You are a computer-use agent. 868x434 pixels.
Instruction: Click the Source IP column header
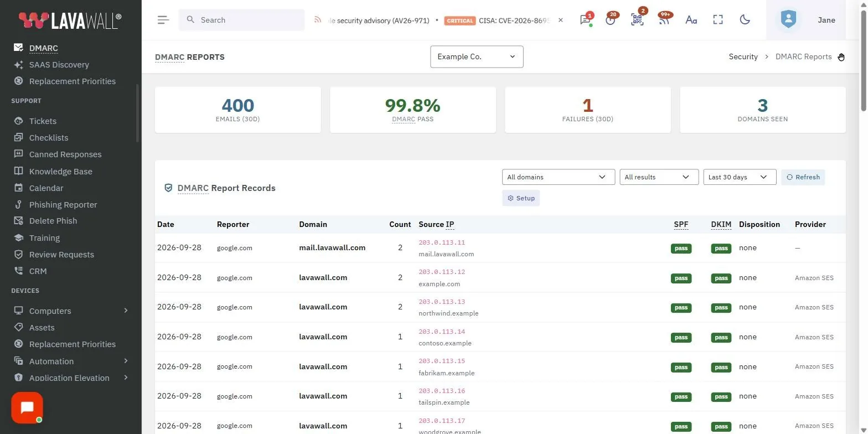tap(436, 224)
